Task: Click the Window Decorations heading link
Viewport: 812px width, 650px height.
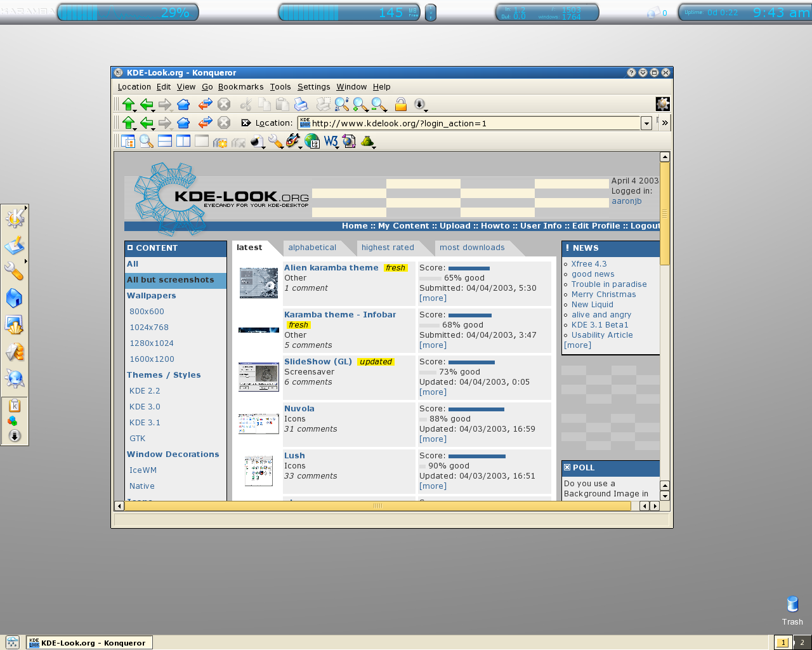Action: (x=173, y=454)
